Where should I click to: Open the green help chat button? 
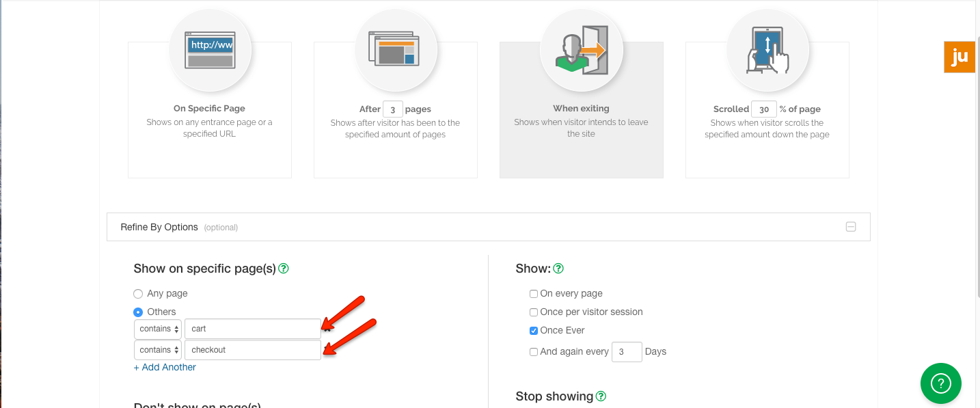click(940, 383)
